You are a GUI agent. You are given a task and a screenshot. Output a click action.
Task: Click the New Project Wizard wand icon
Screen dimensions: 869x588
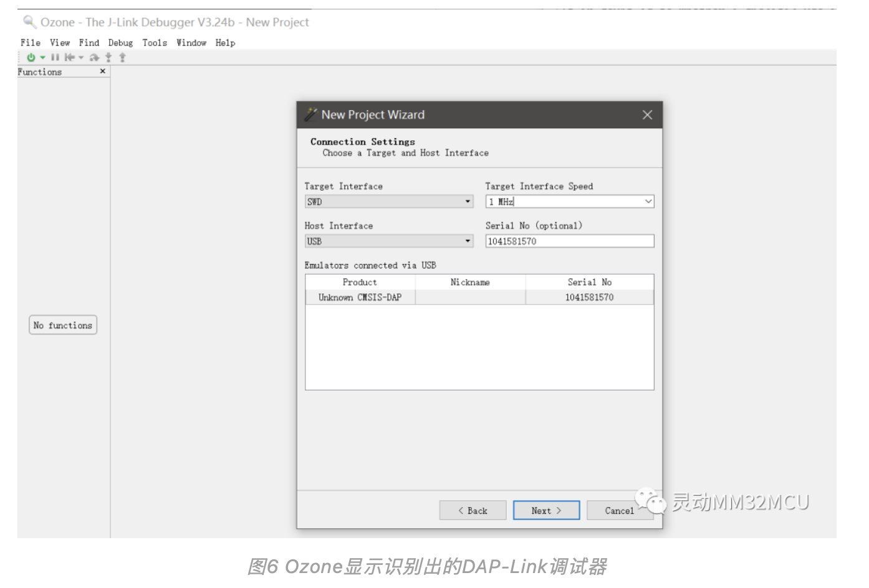[310, 114]
